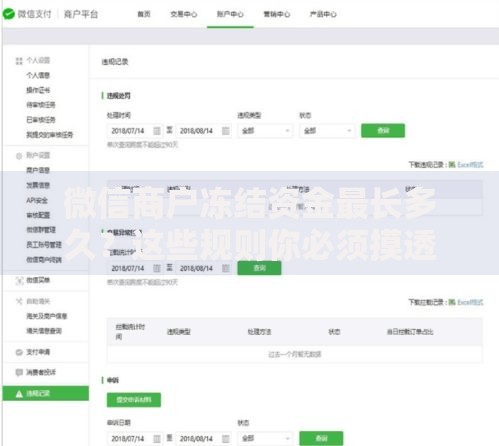The width and height of the screenshot is (499, 446).
Task: Click the 违规记录 warning triangle icon
Action: pyautogui.click(x=19, y=394)
